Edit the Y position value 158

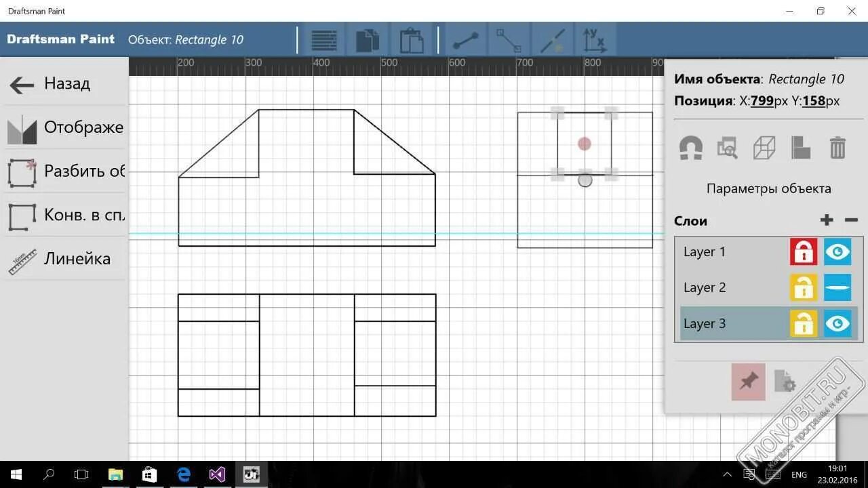(x=814, y=101)
